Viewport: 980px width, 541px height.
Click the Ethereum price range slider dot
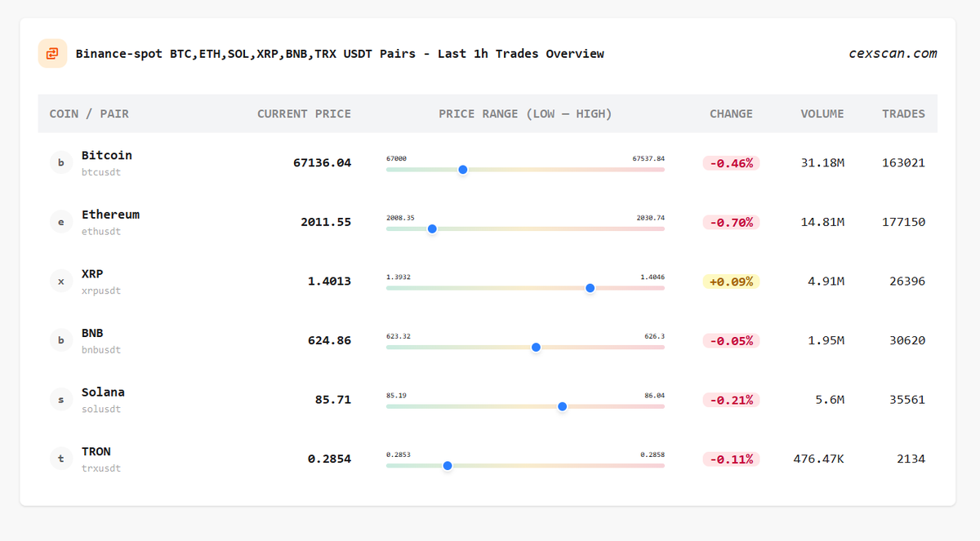coord(432,228)
